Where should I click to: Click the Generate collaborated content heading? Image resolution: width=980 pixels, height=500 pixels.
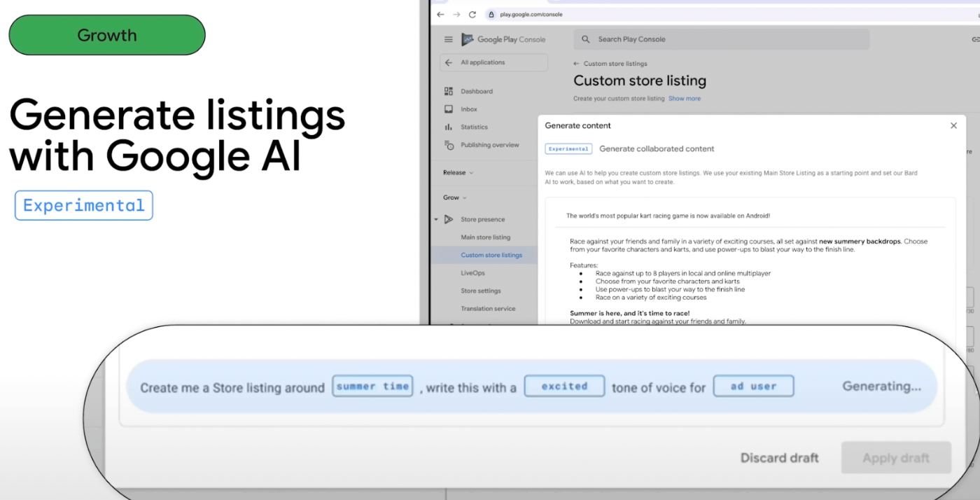(657, 149)
